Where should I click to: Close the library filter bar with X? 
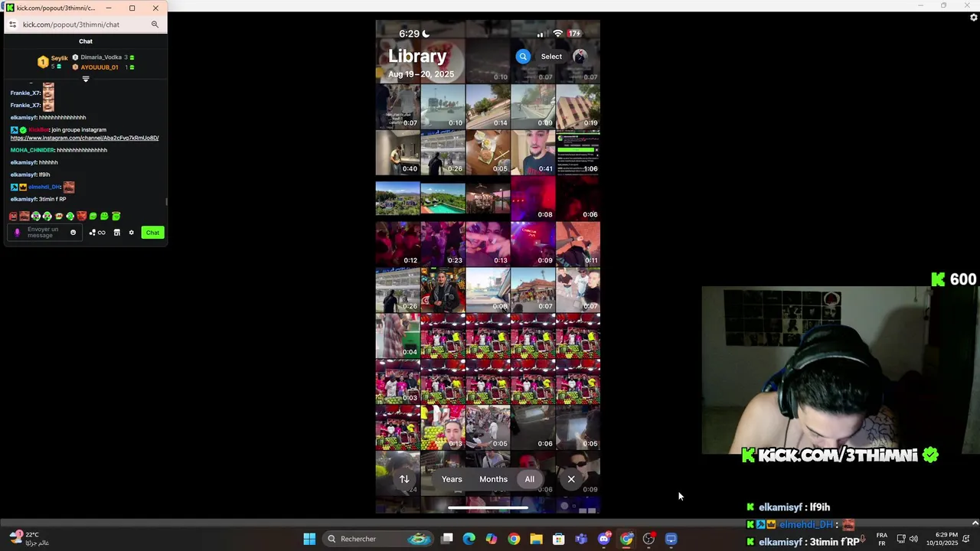(x=571, y=479)
